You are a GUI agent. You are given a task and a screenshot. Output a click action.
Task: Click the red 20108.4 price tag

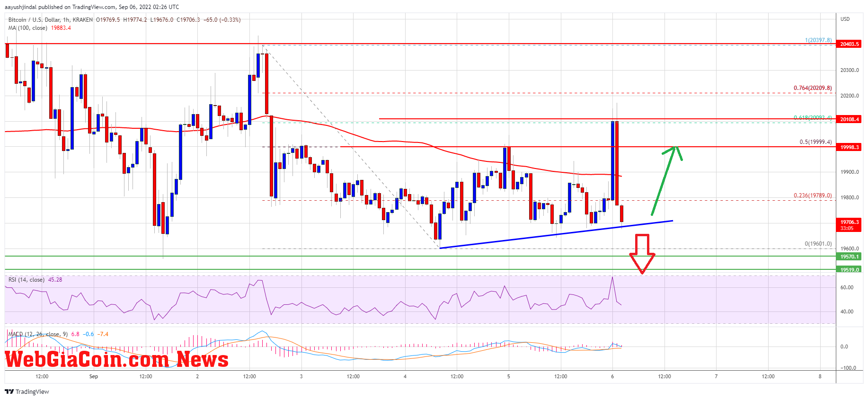[849, 119]
